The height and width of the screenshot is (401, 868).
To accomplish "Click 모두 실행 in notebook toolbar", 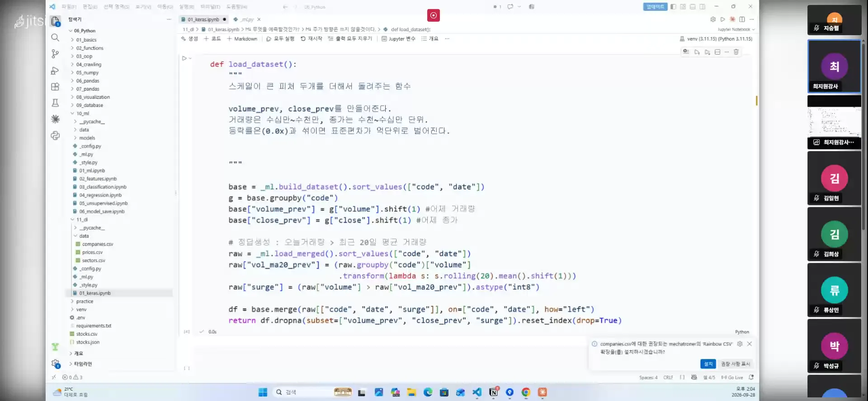I will tap(280, 39).
